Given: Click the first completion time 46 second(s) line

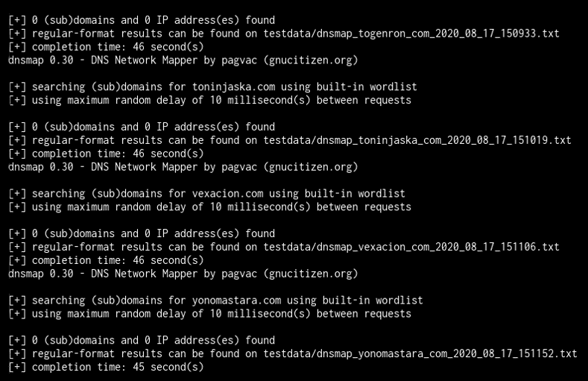Looking at the screenshot, I should 106,47.
